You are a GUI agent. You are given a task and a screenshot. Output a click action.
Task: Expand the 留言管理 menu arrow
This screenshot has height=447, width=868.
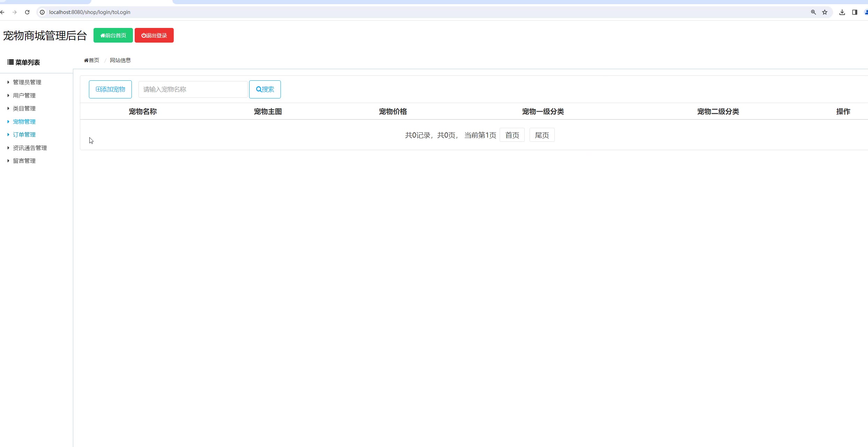coord(8,161)
